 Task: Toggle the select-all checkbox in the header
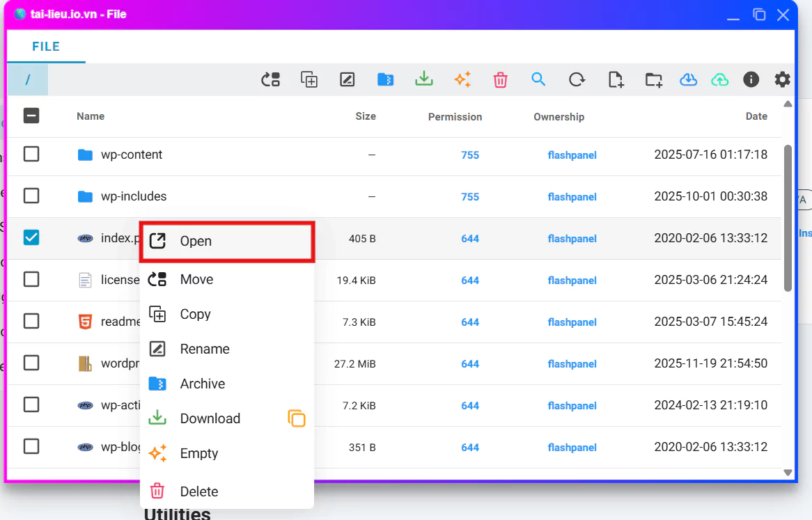31,116
